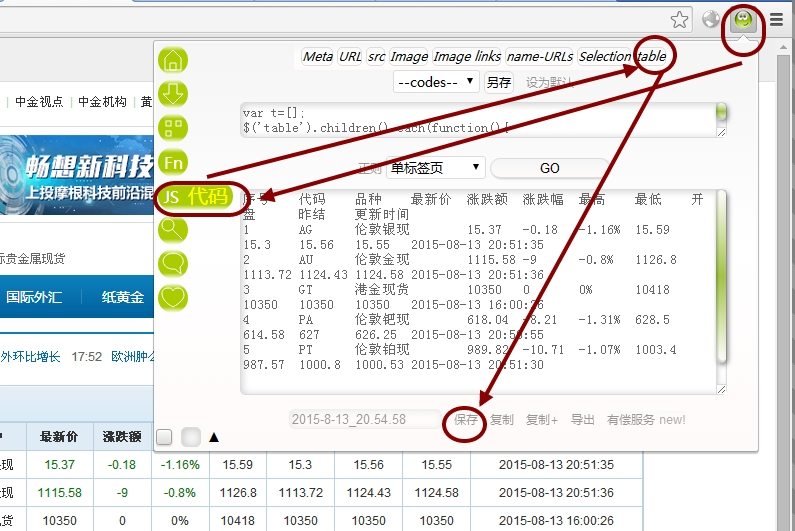Select the green Fn function icon
The image size is (795, 531).
[173, 162]
